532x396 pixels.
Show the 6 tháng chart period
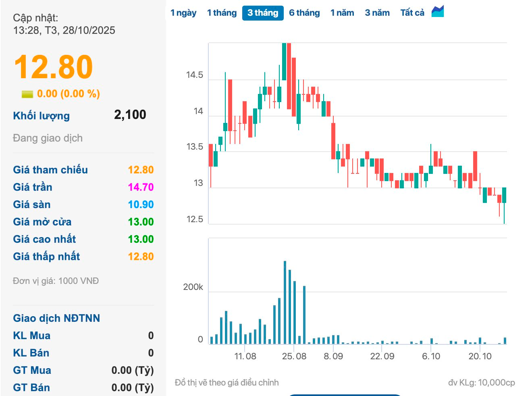click(x=304, y=13)
